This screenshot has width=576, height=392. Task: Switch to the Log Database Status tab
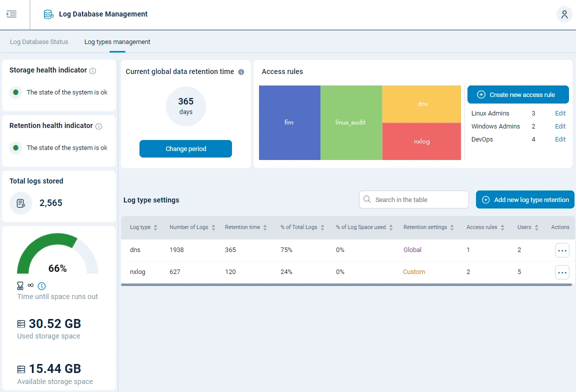pyautogui.click(x=38, y=42)
